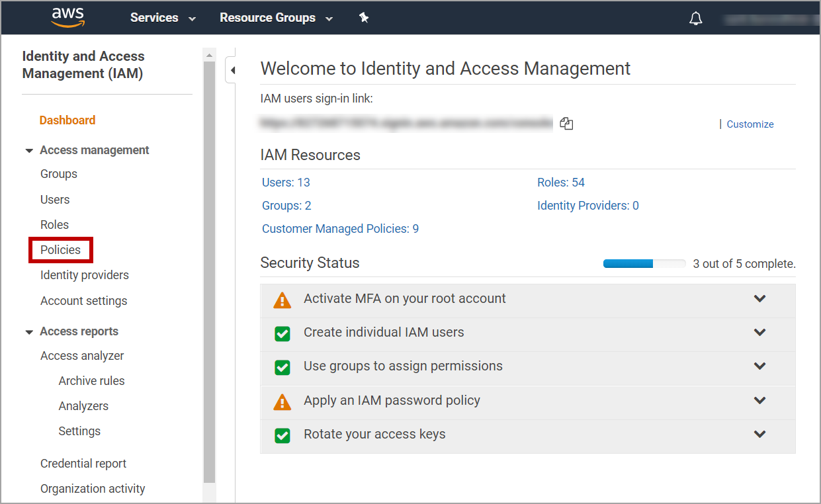Open the Services menu

click(x=163, y=18)
